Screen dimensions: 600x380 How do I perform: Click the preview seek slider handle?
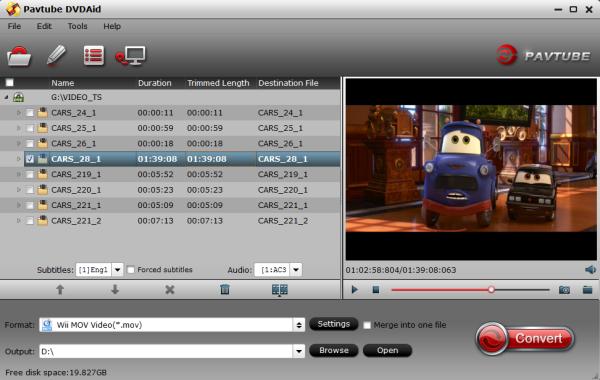click(491, 290)
